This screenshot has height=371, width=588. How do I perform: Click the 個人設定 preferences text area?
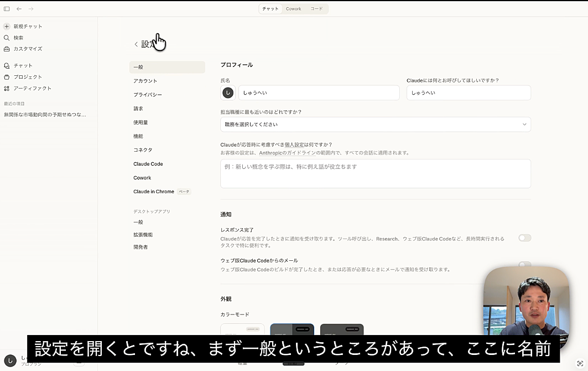tap(375, 173)
